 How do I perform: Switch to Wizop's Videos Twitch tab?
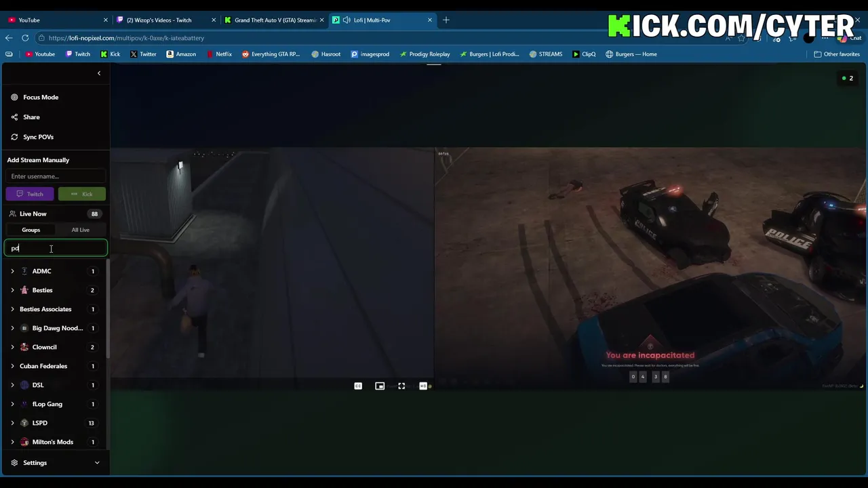click(167, 20)
